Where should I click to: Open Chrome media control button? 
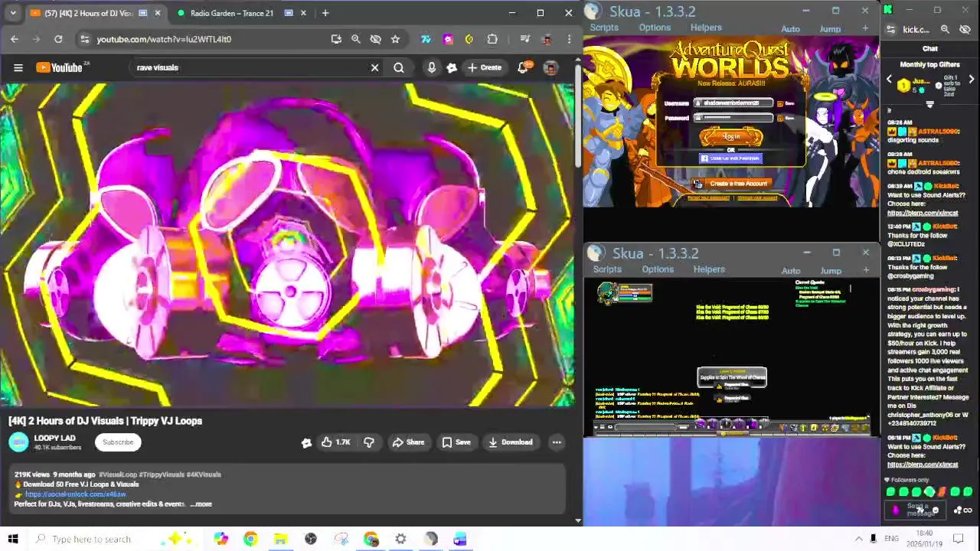tap(525, 39)
